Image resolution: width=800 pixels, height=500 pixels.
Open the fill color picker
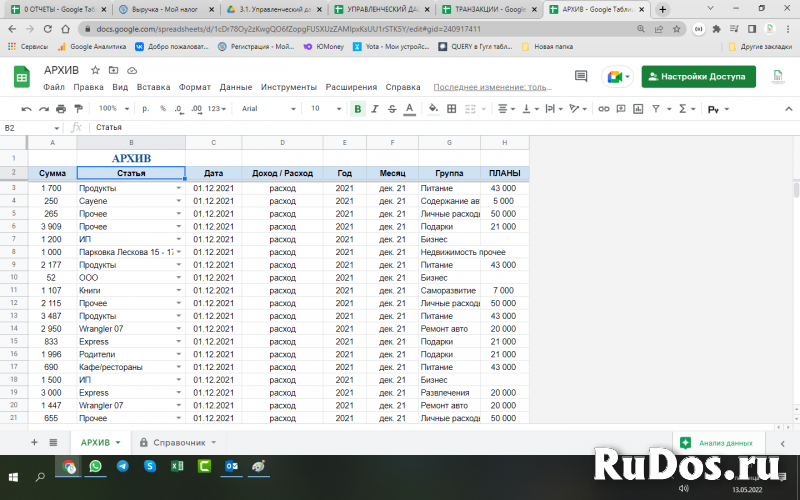click(433, 108)
